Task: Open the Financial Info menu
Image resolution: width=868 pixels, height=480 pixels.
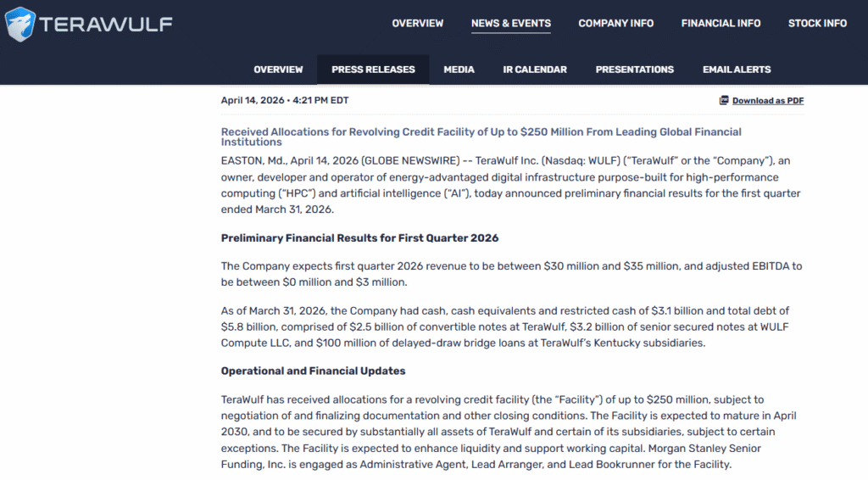Action: pos(721,24)
